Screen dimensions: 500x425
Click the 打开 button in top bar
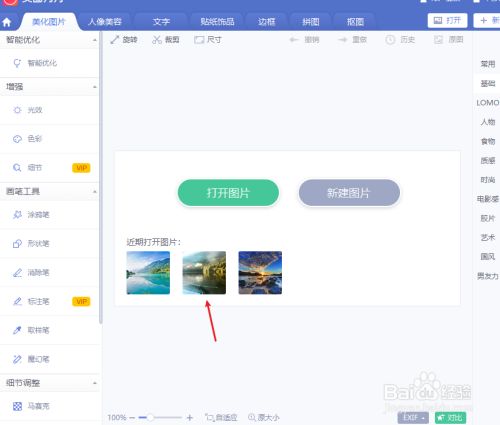[448, 21]
